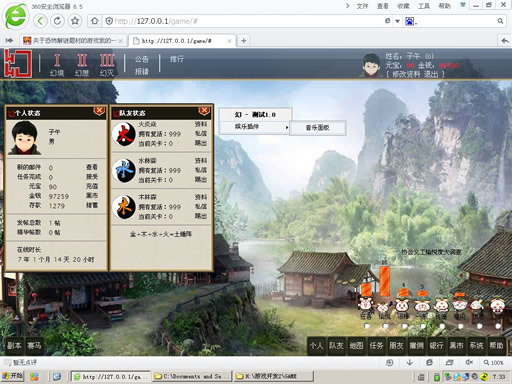Click the favorites star icon

[75, 21]
